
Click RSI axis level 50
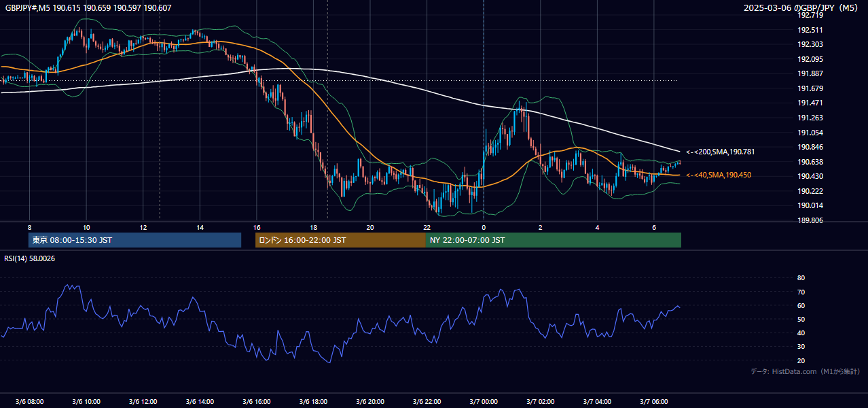coord(801,319)
